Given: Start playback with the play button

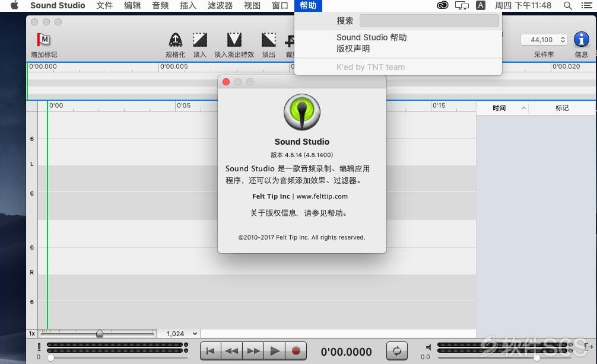Looking at the screenshot, I should 275,351.
